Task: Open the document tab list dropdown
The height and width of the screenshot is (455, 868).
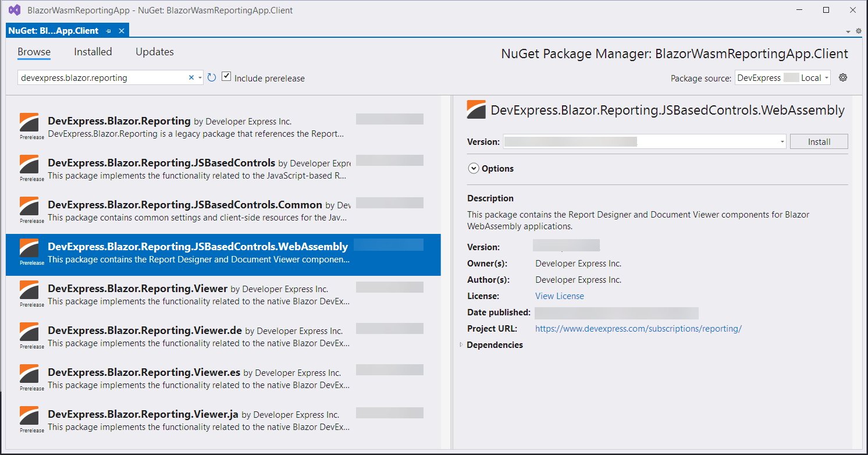Action: pyautogui.click(x=848, y=31)
